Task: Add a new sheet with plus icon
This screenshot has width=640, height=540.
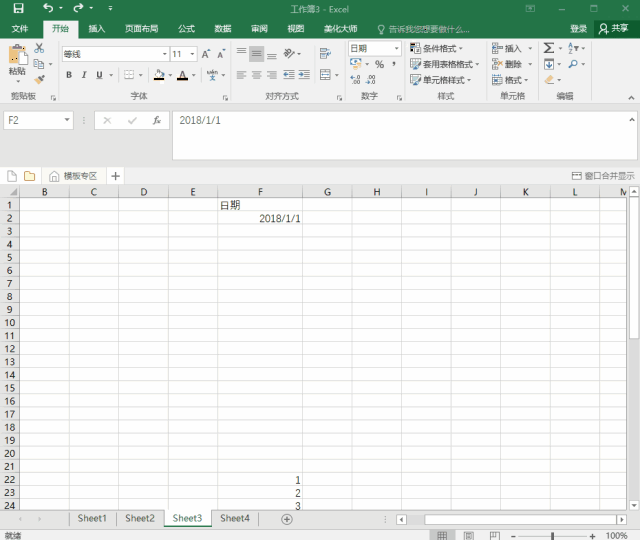Action: (287, 519)
